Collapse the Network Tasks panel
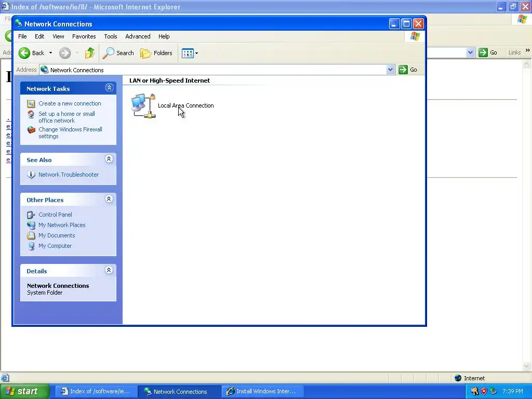 [109, 88]
